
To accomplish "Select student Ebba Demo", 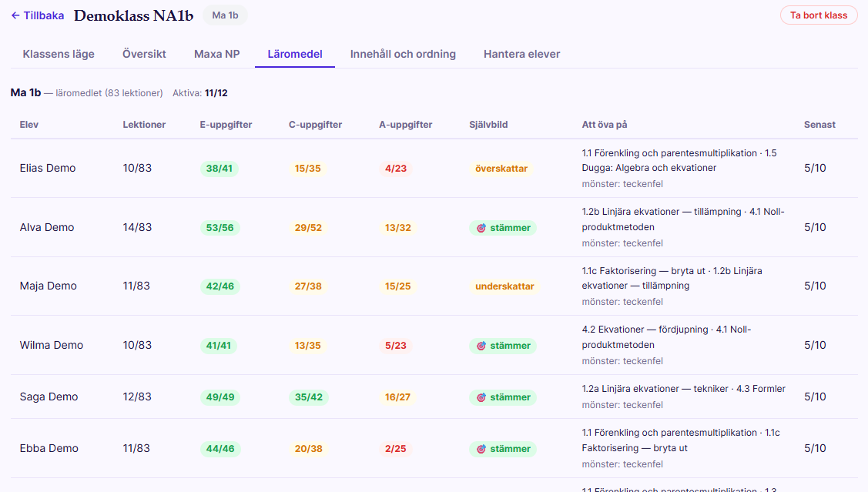I will (x=49, y=448).
